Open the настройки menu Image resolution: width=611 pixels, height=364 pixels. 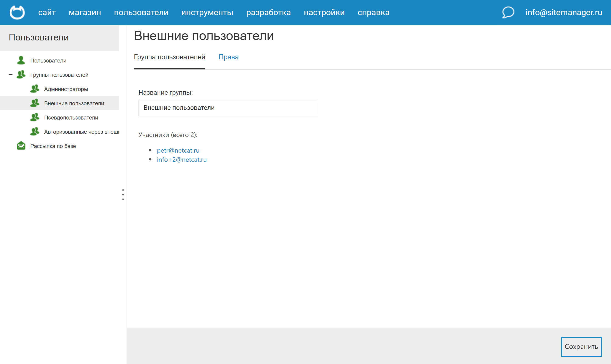(324, 12)
